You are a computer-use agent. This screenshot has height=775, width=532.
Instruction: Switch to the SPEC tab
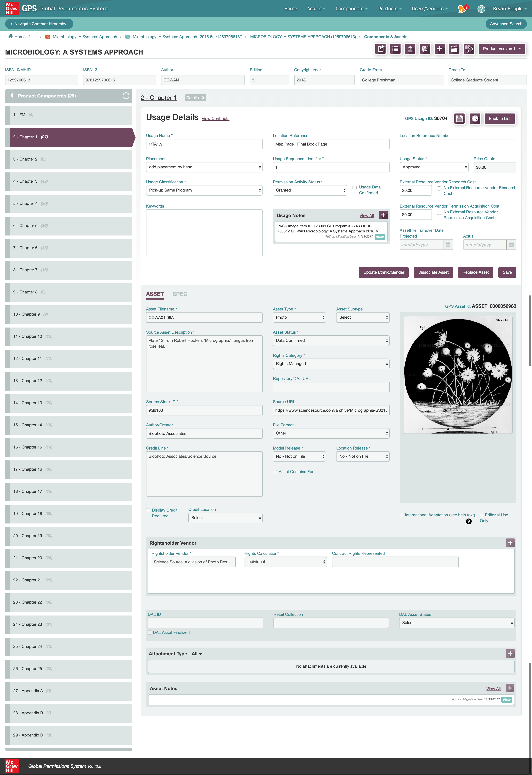point(180,294)
